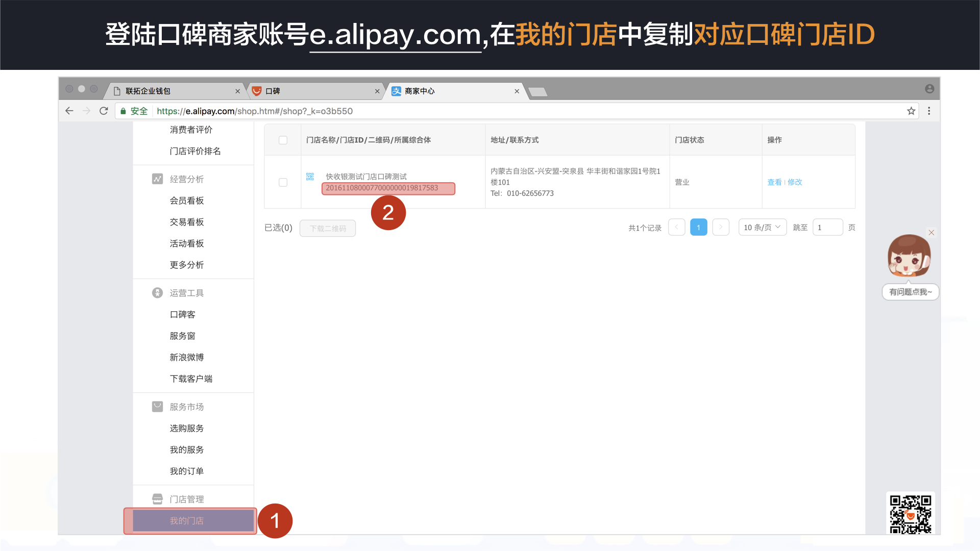This screenshot has width=980, height=551.
Task: Click the 运营工具 section icon
Action: pos(157,293)
